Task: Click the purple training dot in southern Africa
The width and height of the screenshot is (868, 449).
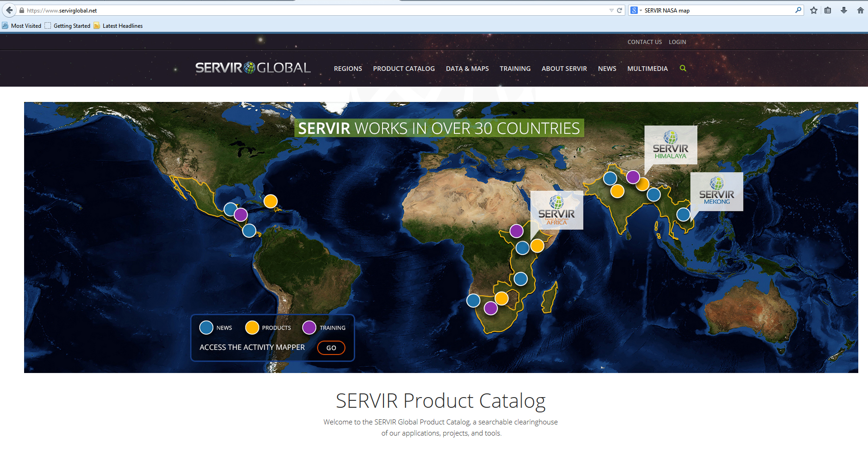Action: point(491,308)
